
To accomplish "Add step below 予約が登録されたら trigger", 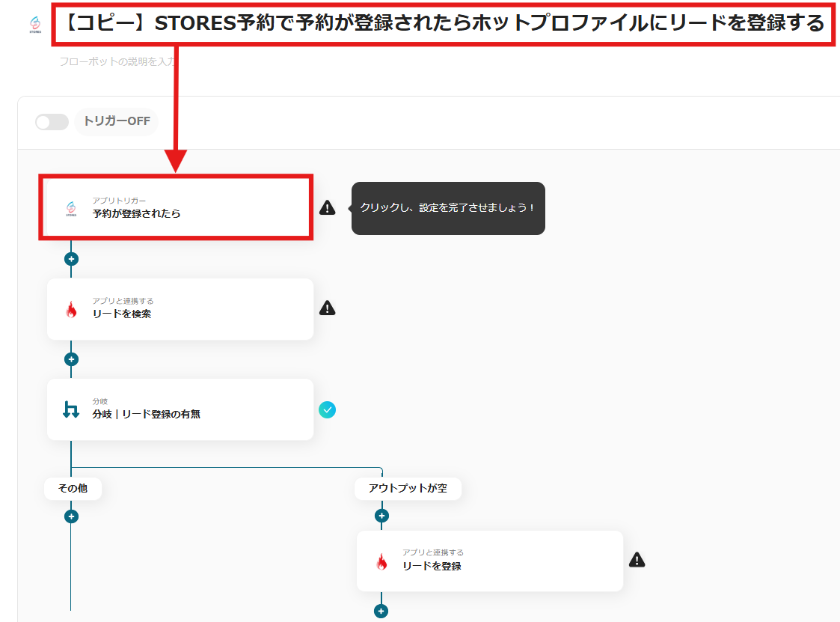I will [71, 259].
